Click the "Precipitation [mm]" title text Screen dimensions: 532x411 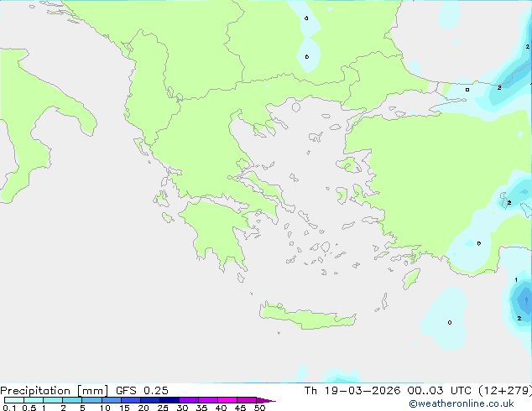tap(55, 391)
